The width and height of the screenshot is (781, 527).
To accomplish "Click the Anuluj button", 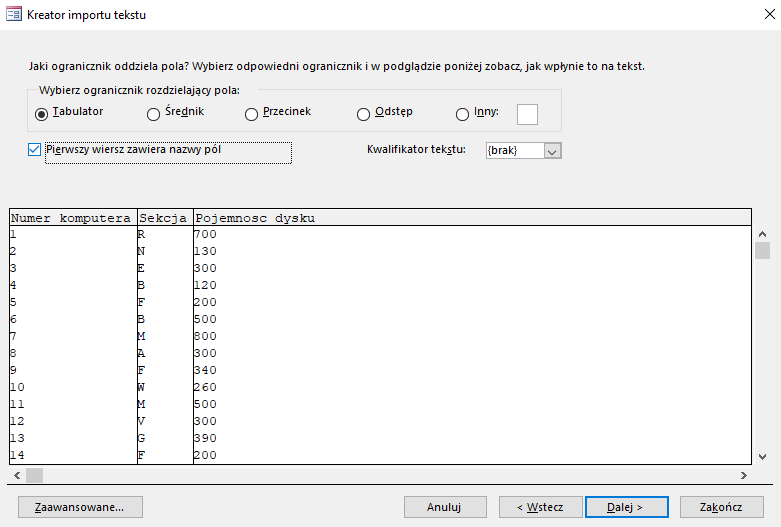I will (445, 507).
